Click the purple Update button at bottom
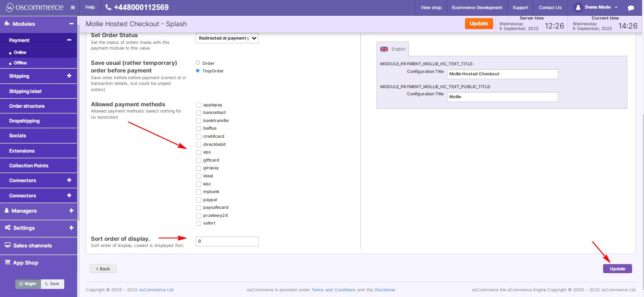The image size is (644, 297). coord(617,269)
